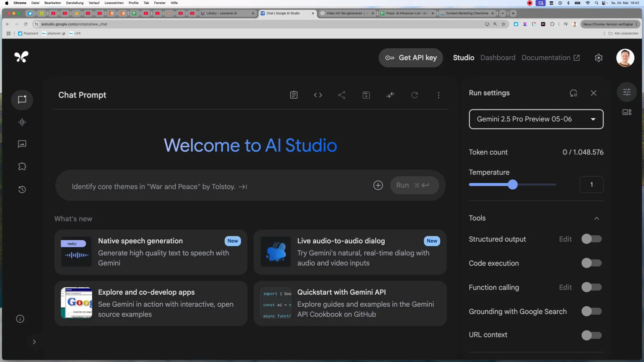
Task: Open the History clock sidebar icon
Action: pyautogui.click(x=22, y=189)
